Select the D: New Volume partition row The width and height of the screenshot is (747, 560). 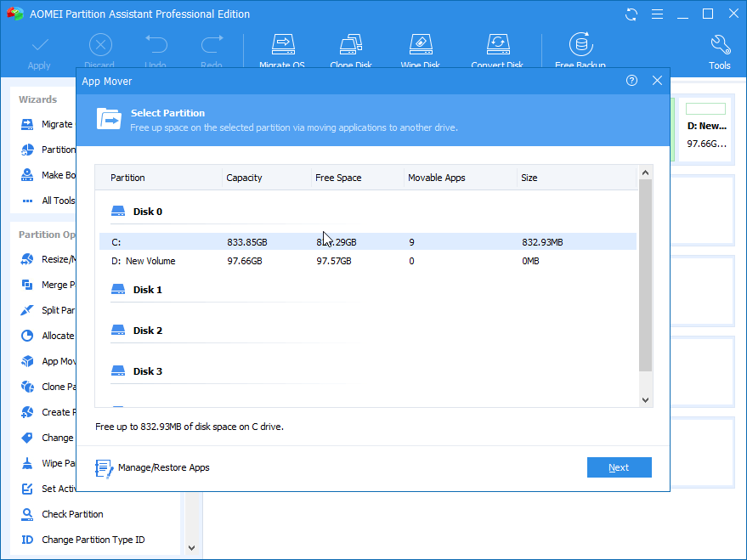(255, 261)
